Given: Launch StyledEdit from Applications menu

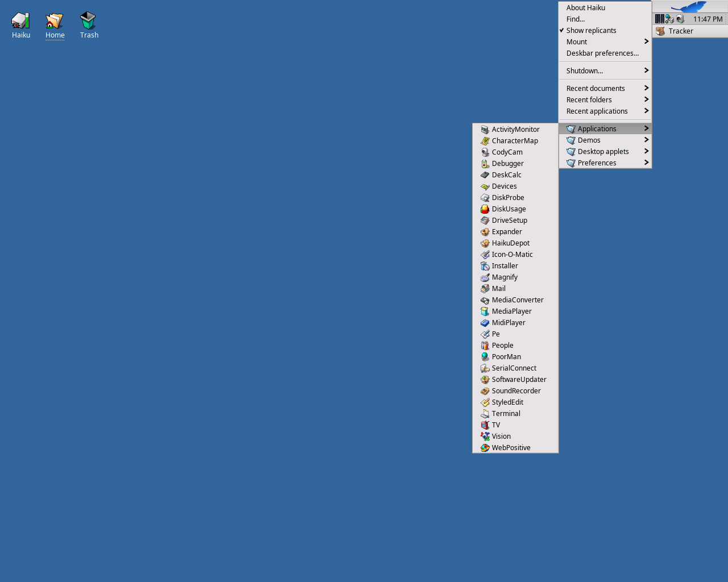Looking at the screenshot, I should point(515,402).
